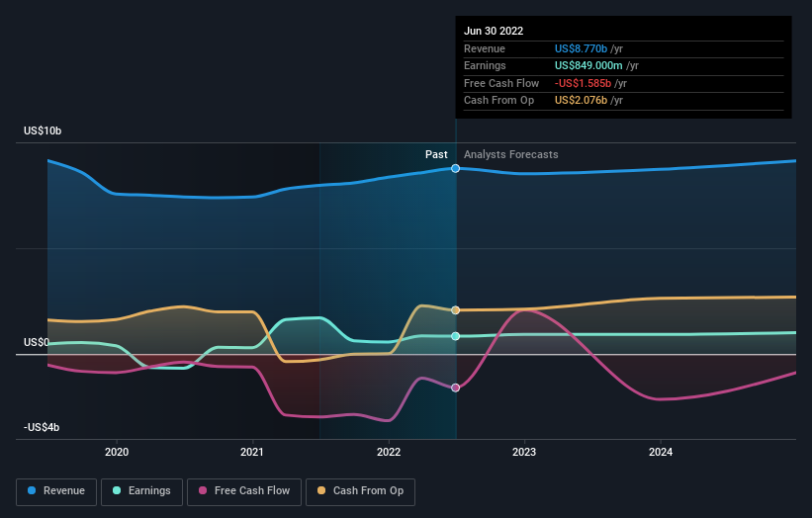Viewport: 812px width, 518px height.
Task: Click the 2020 x-axis label
Action: tap(117, 452)
